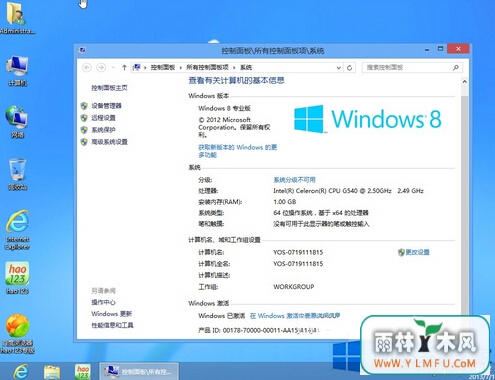Go forward with the navigation arrow
The width and height of the screenshot is (495, 380).
(101, 68)
